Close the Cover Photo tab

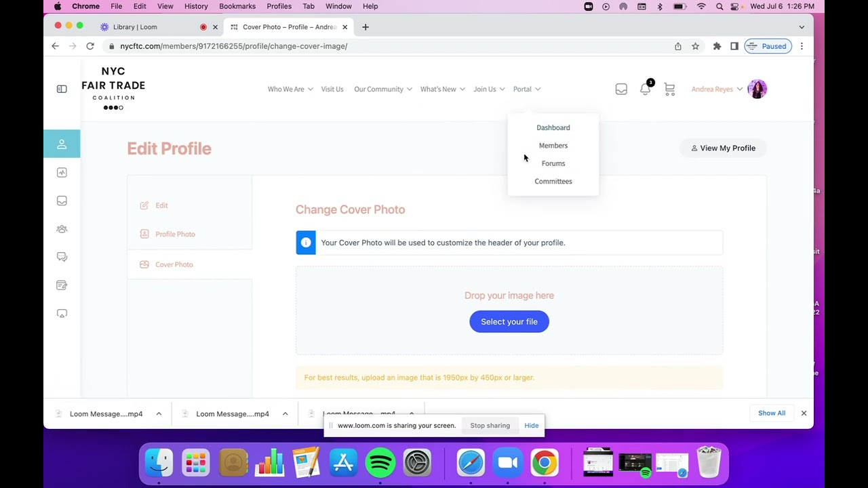point(344,27)
